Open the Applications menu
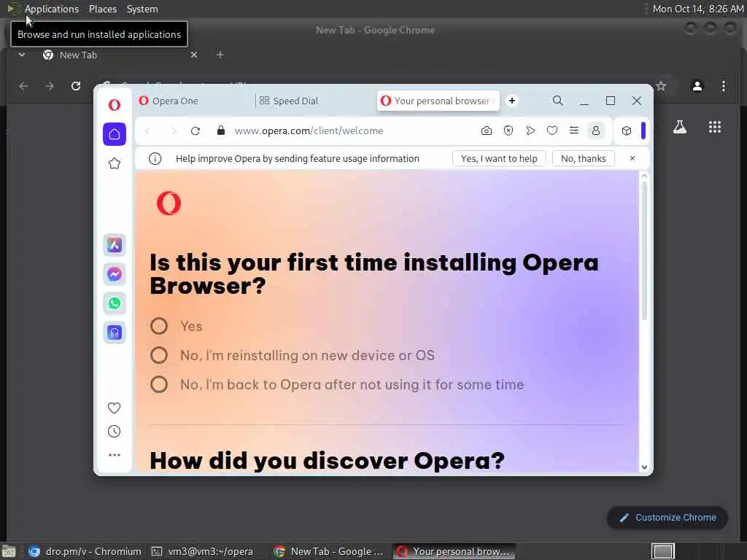 52,9
